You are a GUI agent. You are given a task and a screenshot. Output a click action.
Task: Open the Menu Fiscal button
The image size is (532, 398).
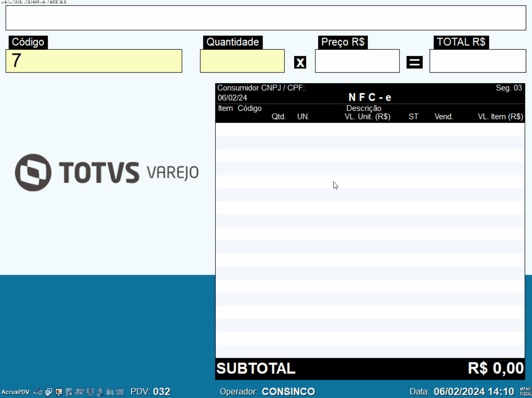click(525, 392)
